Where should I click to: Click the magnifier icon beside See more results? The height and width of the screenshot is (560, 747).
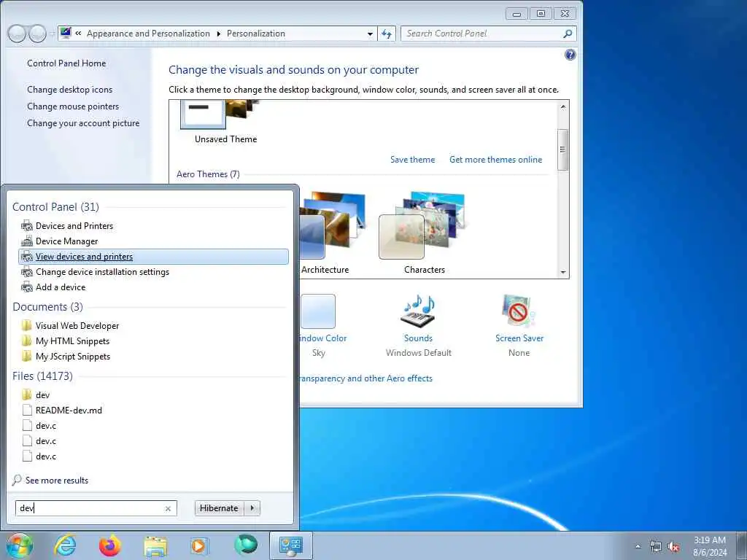click(x=18, y=480)
